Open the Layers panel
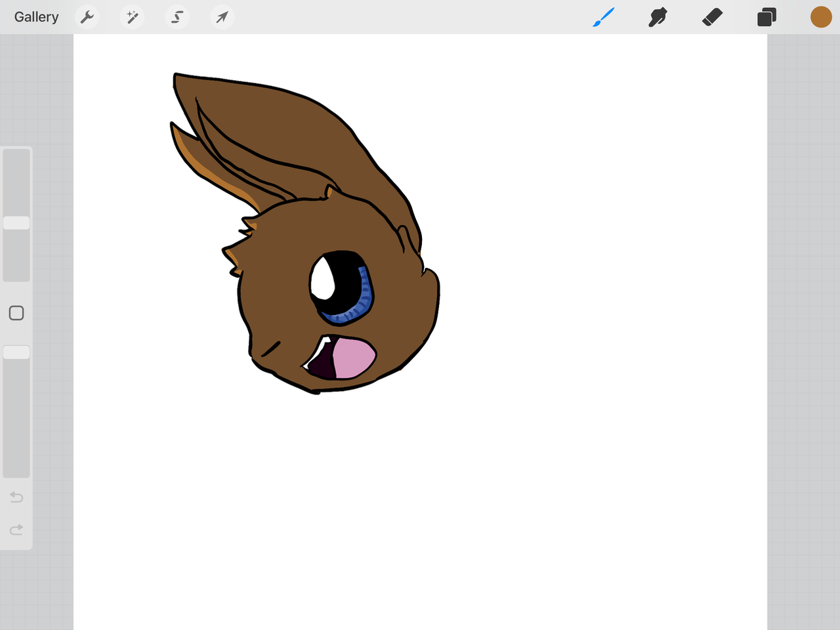Viewport: 840px width, 630px height. pyautogui.click(x=766, y=17)
